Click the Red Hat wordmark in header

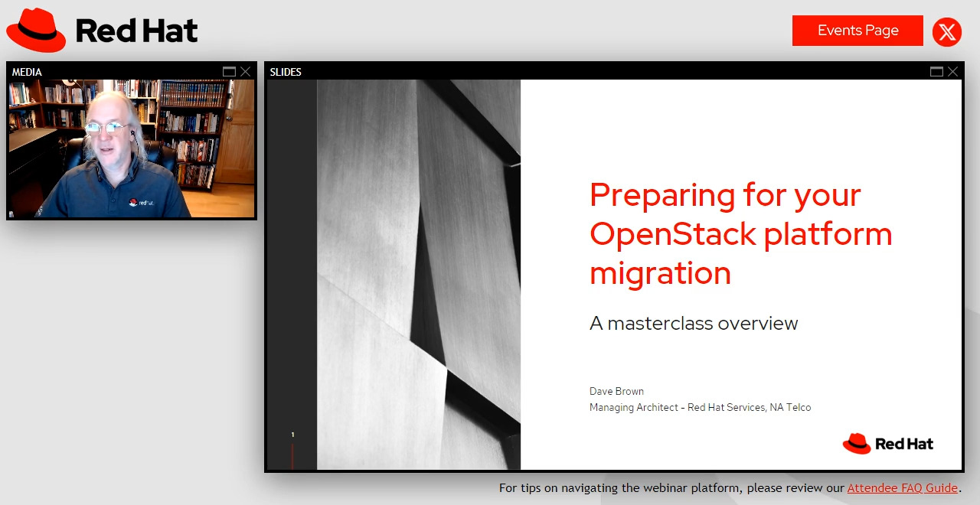(136, 31)
